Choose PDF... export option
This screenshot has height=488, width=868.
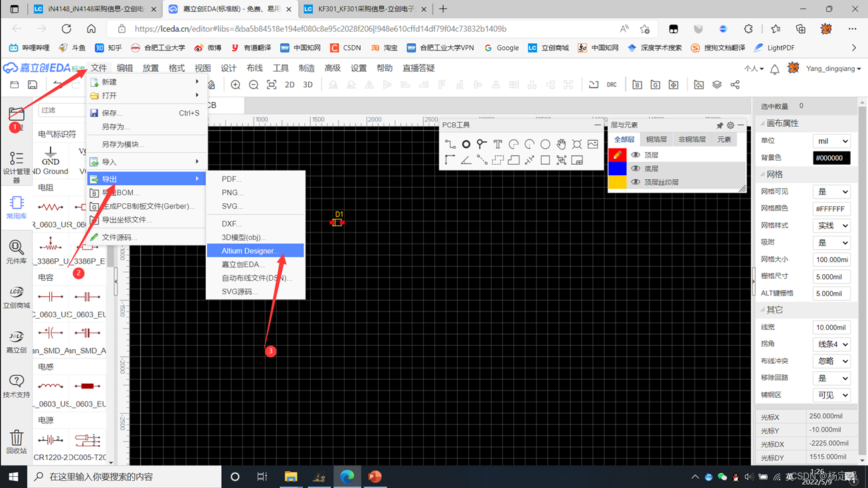[x=256, y=179]
